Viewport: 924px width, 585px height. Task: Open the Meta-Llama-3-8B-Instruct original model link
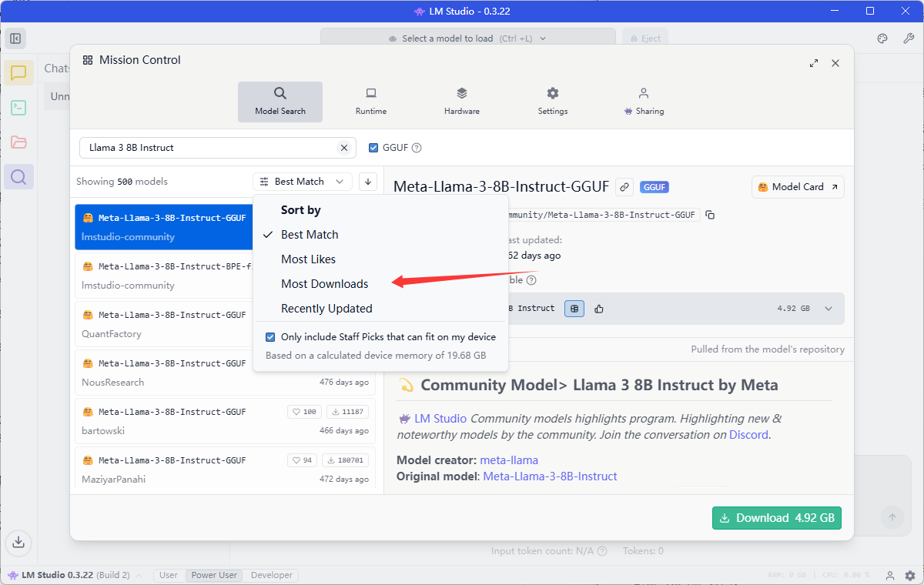[550, 476]
